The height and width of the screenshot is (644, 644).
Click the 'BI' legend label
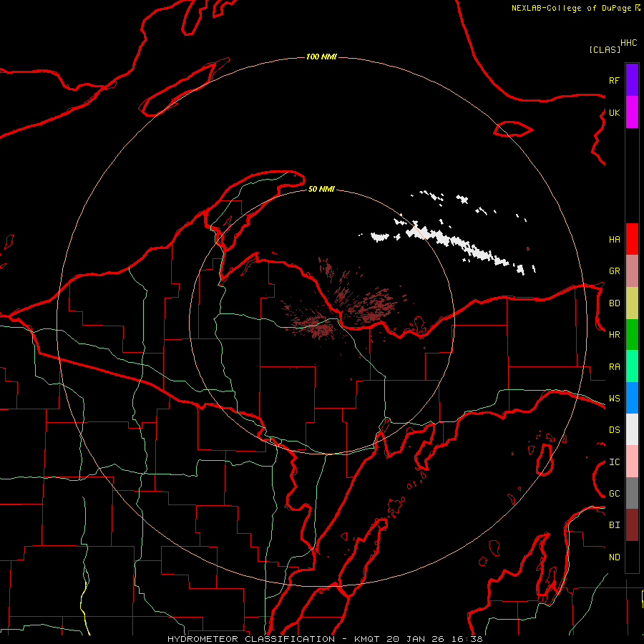[x=614, y=525]
